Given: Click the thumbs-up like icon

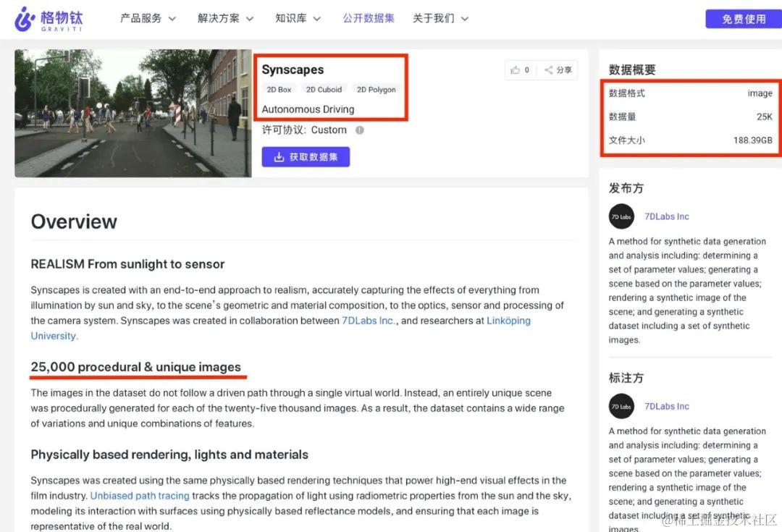Looking at the screenshot, I should (516, 69).
